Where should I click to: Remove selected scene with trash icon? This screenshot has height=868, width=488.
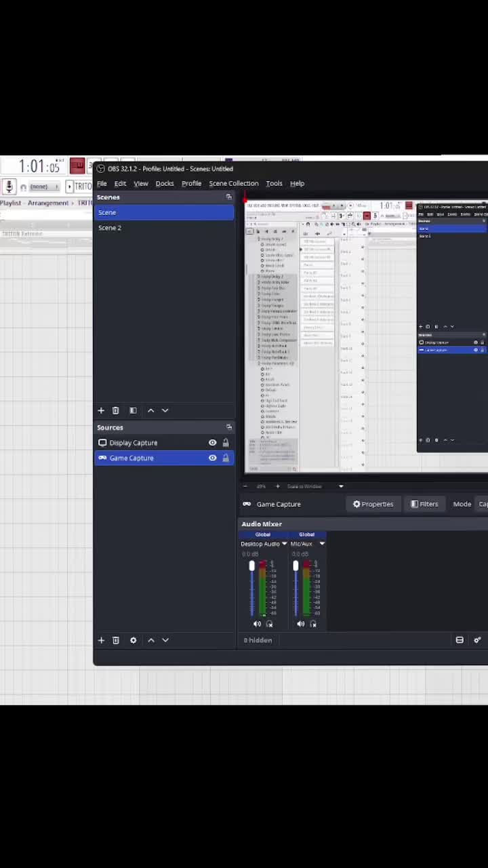(x=116, y=410)
